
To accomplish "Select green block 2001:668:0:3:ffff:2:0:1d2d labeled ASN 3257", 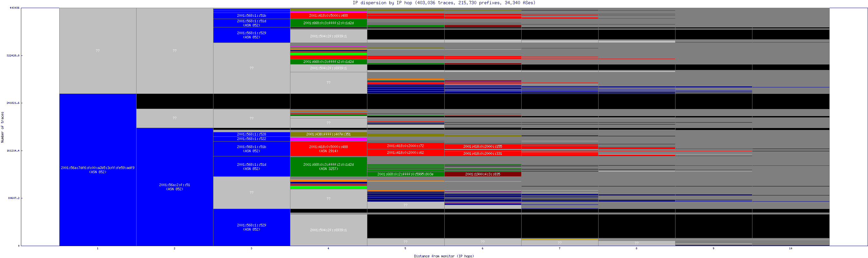I will pyautogui.click(x=328, y=166).
